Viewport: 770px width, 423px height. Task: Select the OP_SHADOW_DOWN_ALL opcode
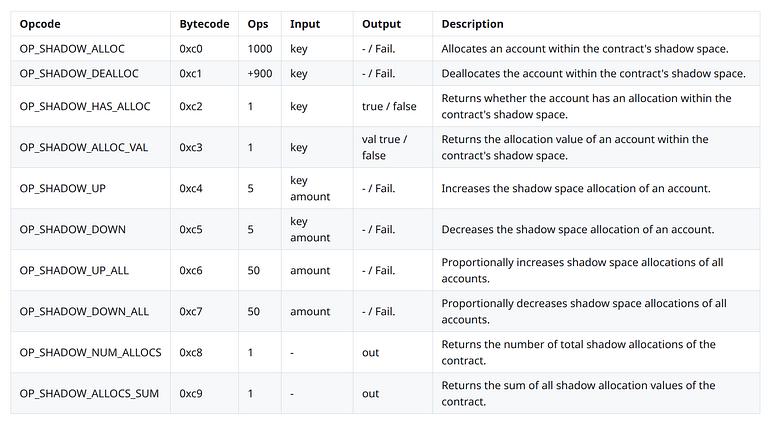point(84,311)
